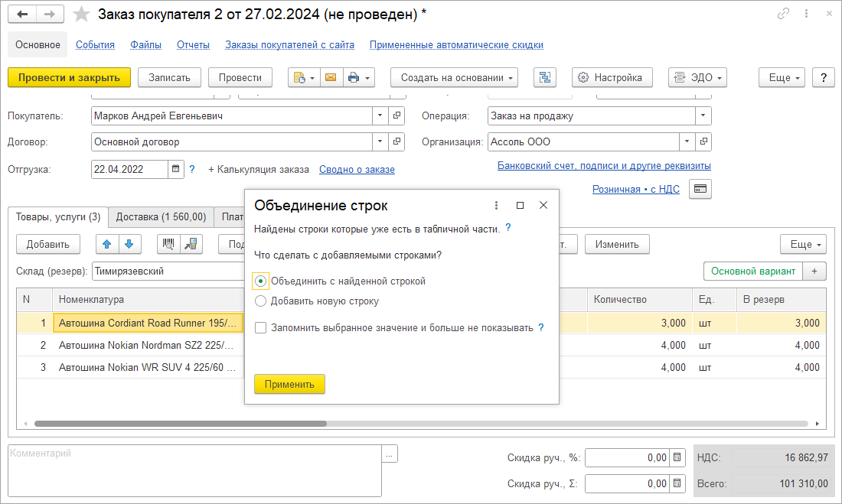Add a variant with the plus button
The height and width of the screenshot is (504, 842).
814,271
